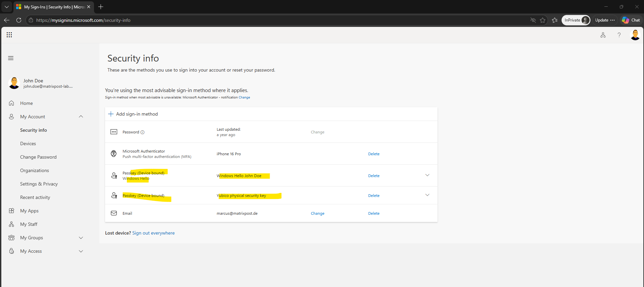Image resolution: width=644 pixels, height=287 pixels.
Task: Go to Recent activity page
Action: (35, 197)
